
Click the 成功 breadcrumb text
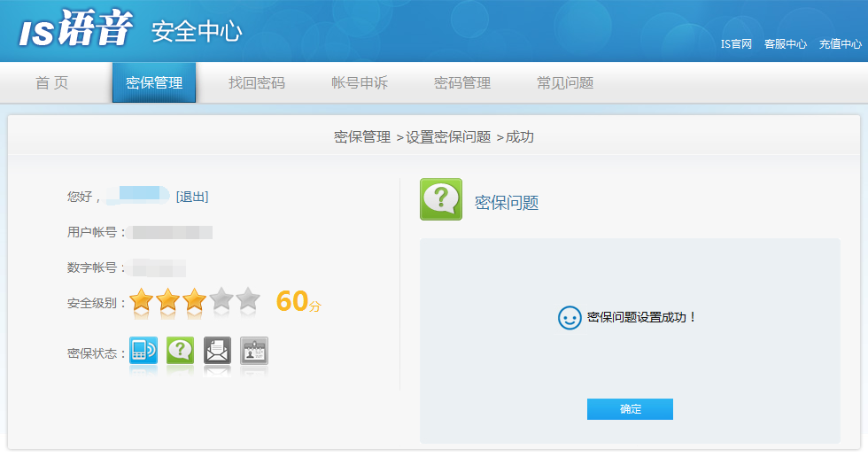(x=520, y=136)
